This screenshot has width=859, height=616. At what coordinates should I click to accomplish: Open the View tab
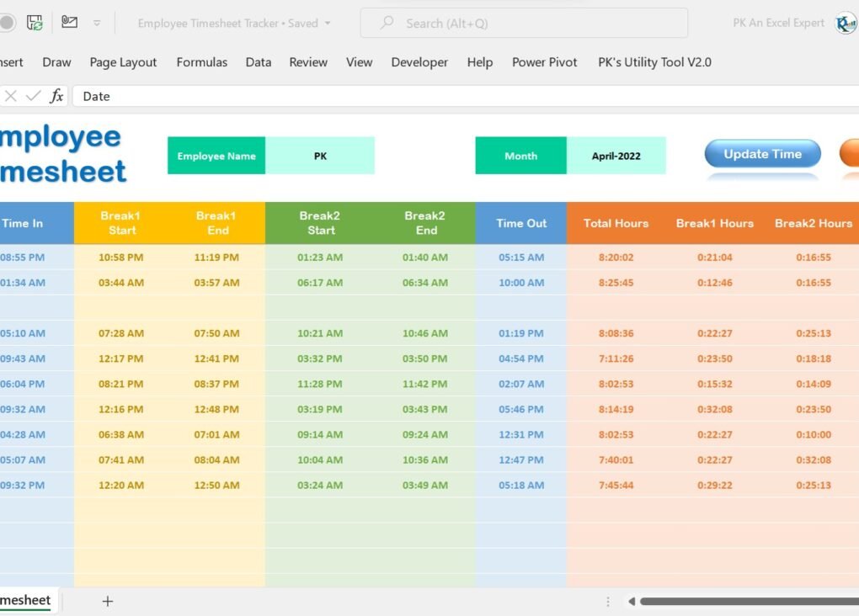pos(360,62)
